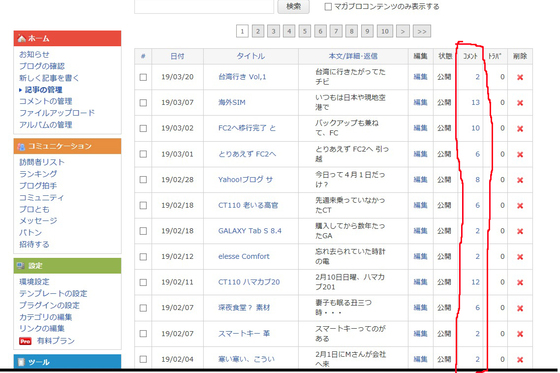
Task: Open コメントの管理
Action: pos(46,101)
